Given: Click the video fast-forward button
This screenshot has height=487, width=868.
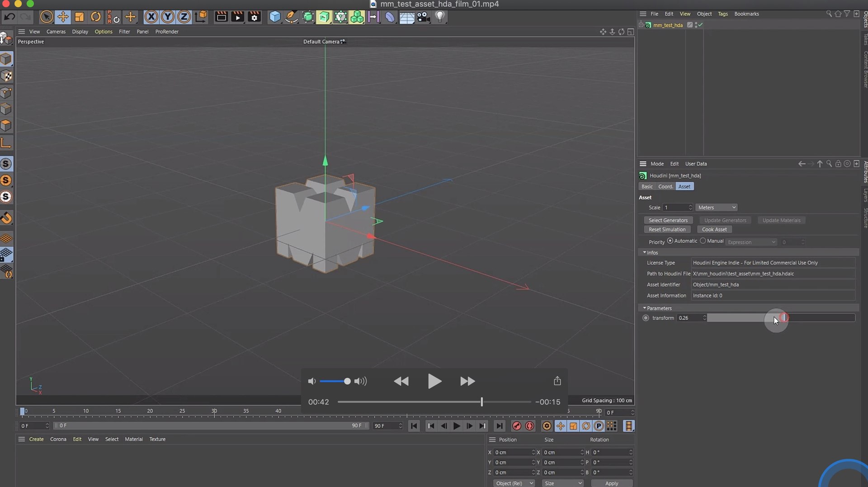Looking at the screenshot, I should click(x=467, y=381).
